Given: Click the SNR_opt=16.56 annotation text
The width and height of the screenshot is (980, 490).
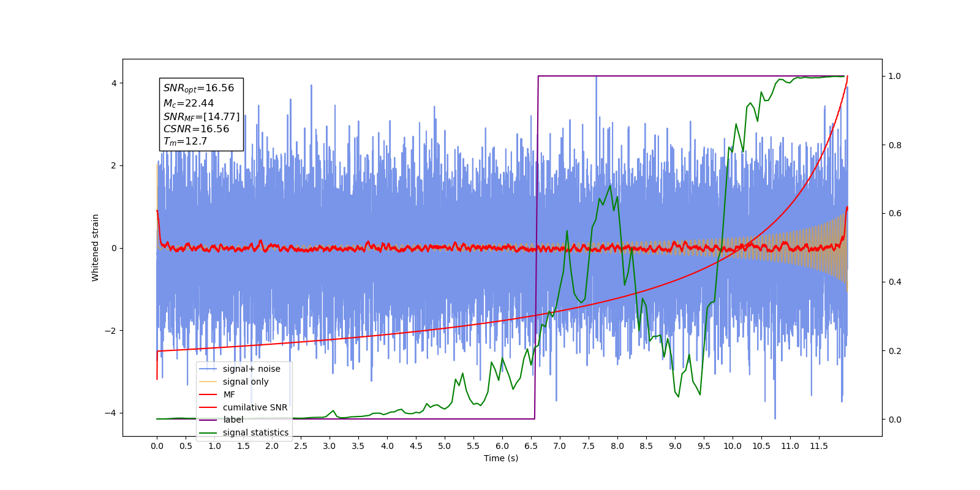Looking at the screenshot, I should pos(198,88).
